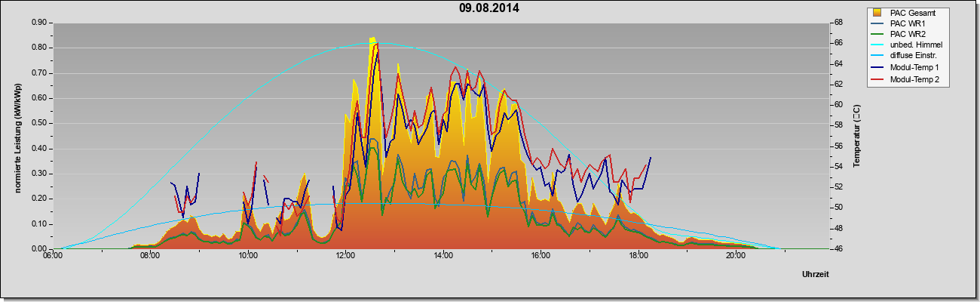Click the 16:00 time axis label
This screenshot has height=302, width=980.
coord(541,257)
